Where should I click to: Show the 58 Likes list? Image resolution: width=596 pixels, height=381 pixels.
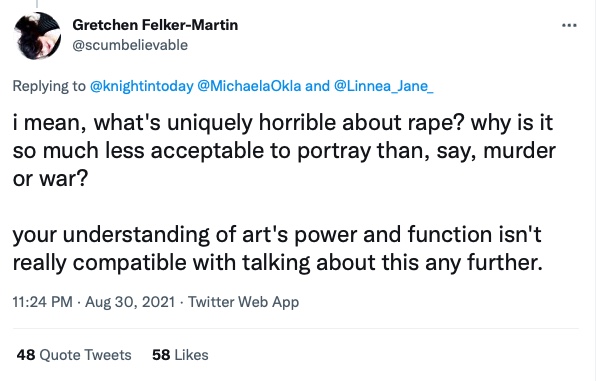click(180, 355)
